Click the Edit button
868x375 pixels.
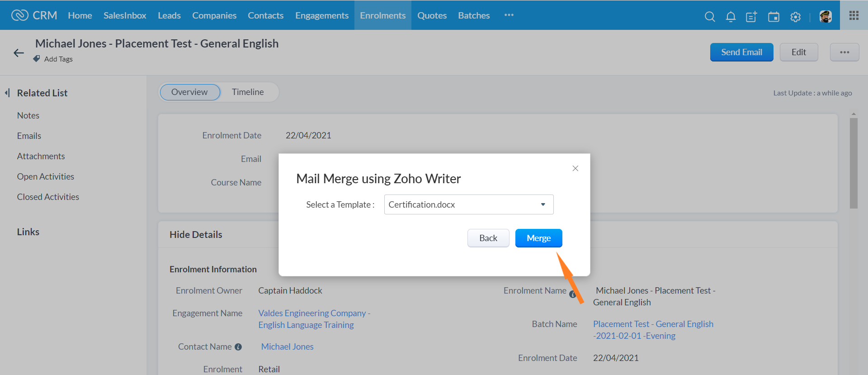tap(798, 52)
